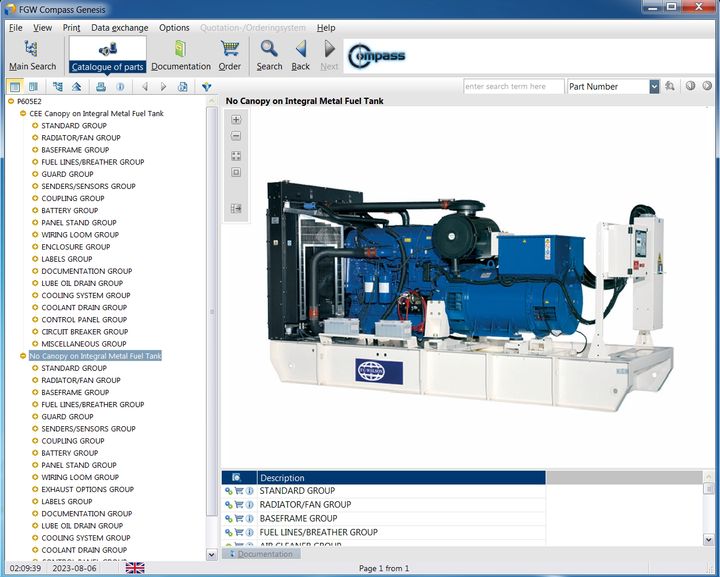The height and width of the screenshot is (577, 720).
Task: Click the original size image icon
Action: (236, 172)
